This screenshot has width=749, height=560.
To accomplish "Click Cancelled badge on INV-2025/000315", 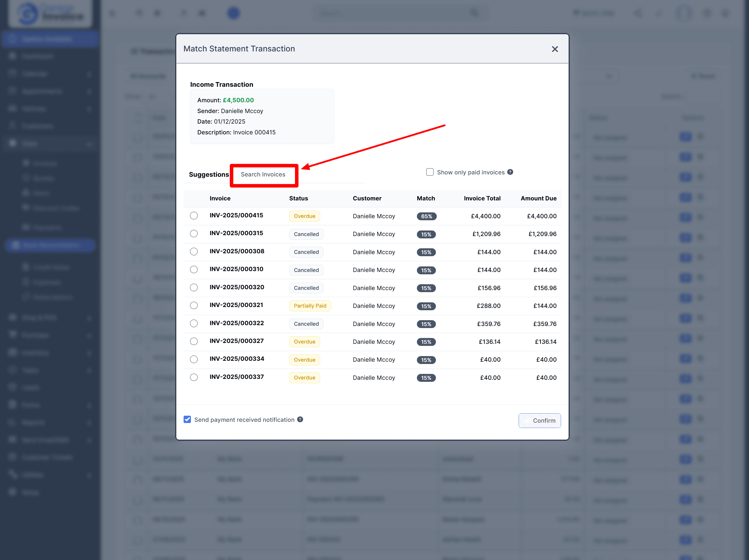I will tap(306, 234).
